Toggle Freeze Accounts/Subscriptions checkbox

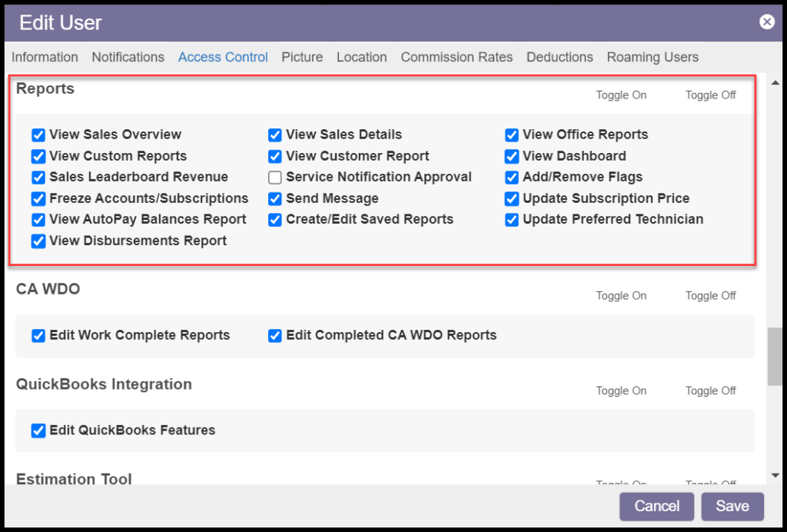click(x=38, y=199)
